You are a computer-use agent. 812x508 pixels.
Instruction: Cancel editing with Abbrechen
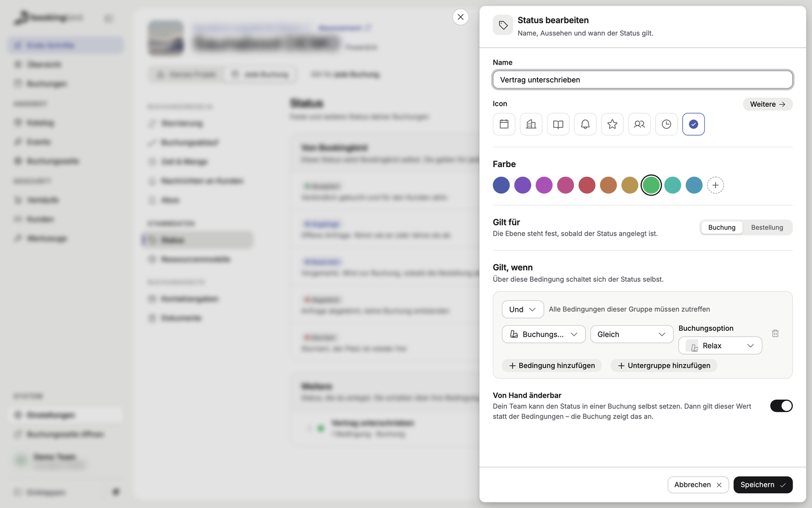(698, 485)
